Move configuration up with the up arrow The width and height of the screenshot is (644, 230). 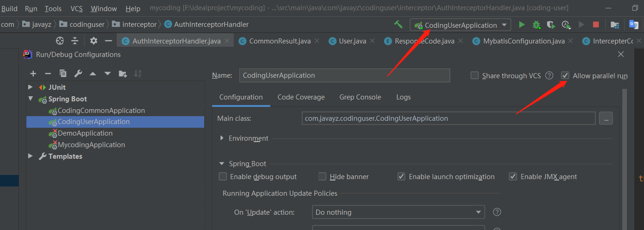[x=93, y=73]
